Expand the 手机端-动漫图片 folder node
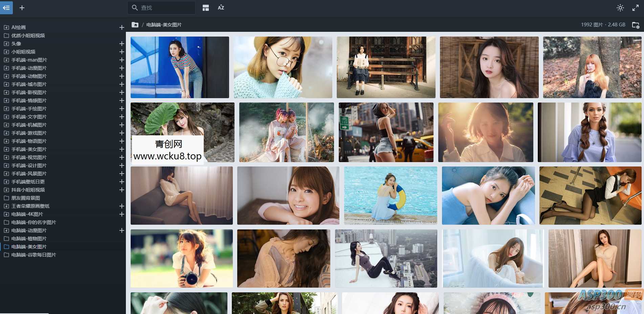This screenshot has width=644, height=314. [6, 68]
